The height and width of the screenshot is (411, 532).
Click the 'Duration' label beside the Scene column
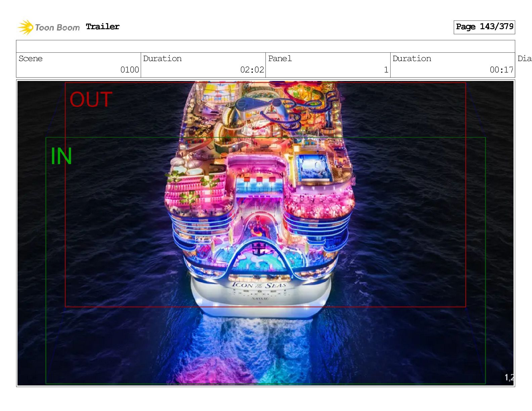(x=163, y=58)
